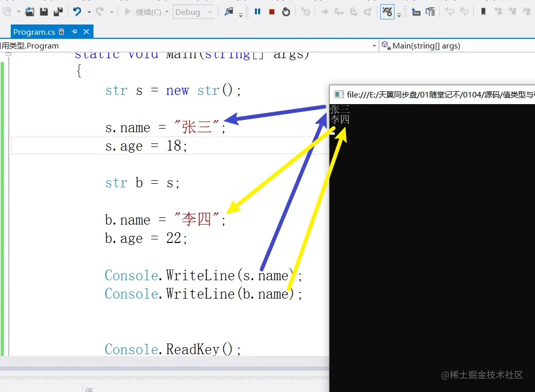Restart the debug session
The height and width of the screenshot is (392, 535).
(x=286, y=12)
